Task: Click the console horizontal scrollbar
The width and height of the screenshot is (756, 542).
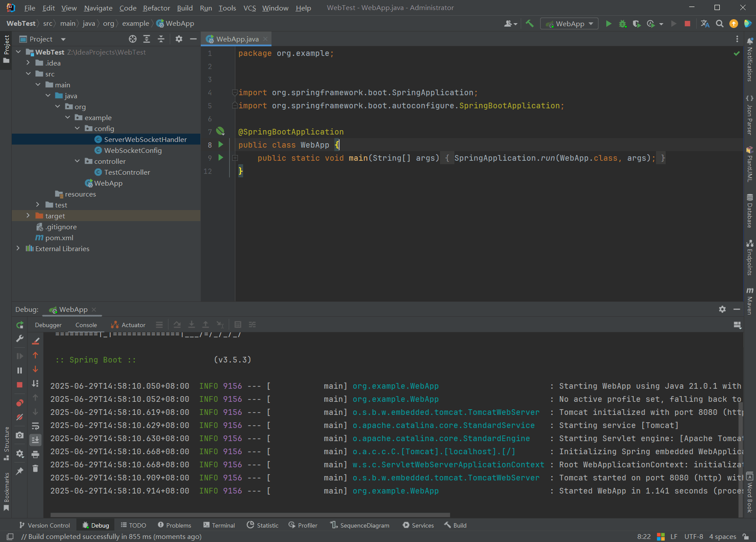Action: 250,515
